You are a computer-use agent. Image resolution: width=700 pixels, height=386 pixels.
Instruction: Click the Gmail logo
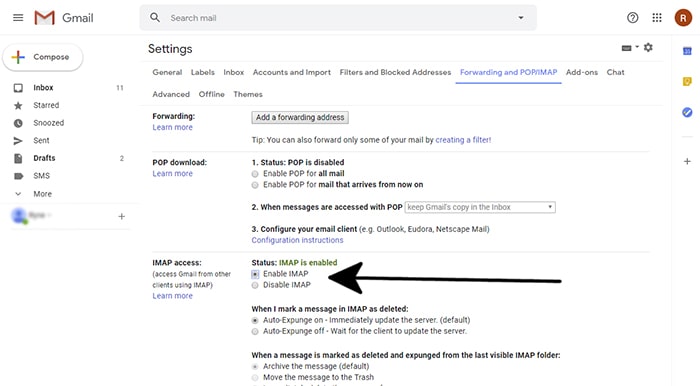(x=64, y=18)
